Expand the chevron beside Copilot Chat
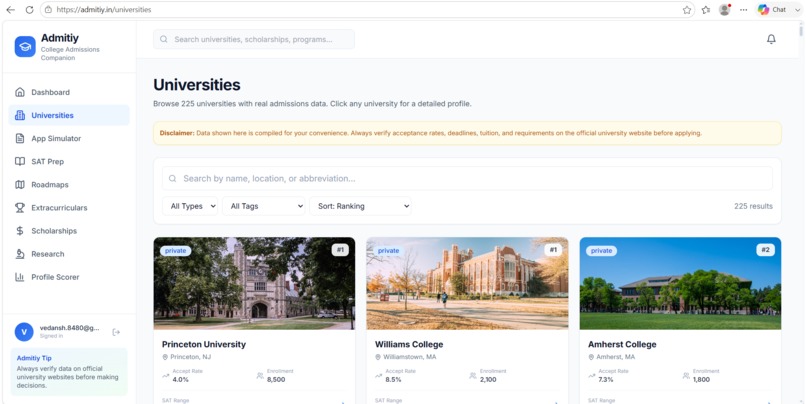Screen dimensions: 806x404 [x=797, y=9]
